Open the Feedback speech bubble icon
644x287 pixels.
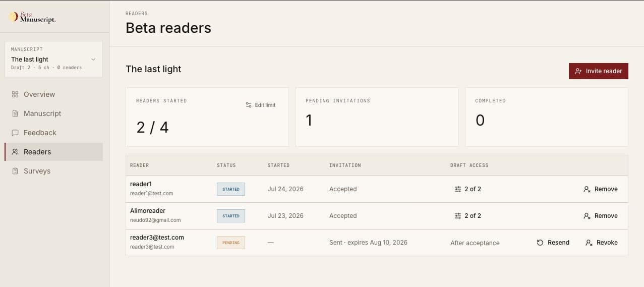15,133
